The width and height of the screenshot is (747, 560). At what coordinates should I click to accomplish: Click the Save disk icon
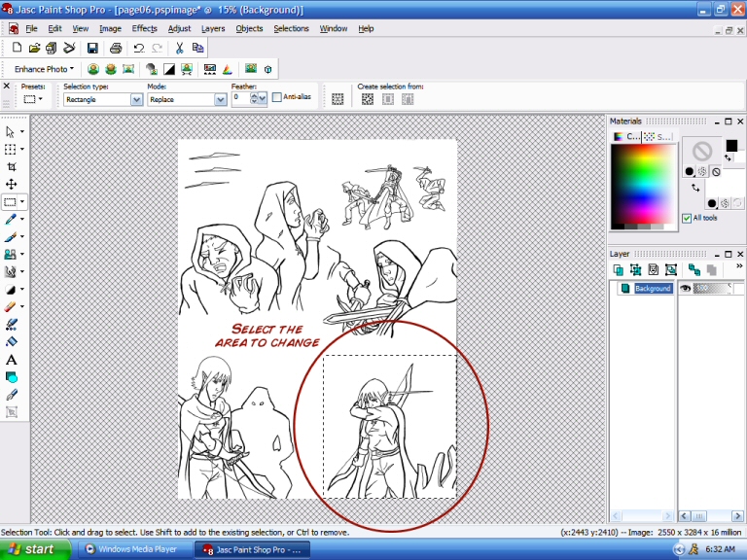pyautogui.click(x=92, y=48)
